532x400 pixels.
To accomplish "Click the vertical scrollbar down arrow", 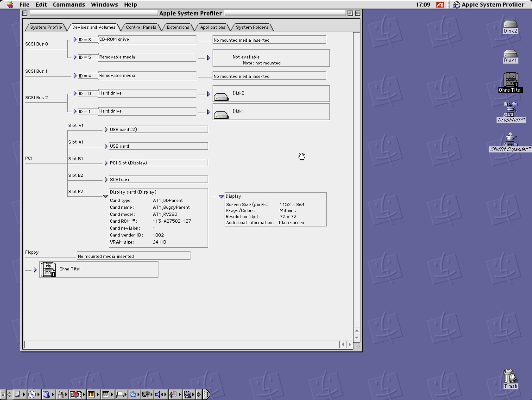I will (357, 338).
